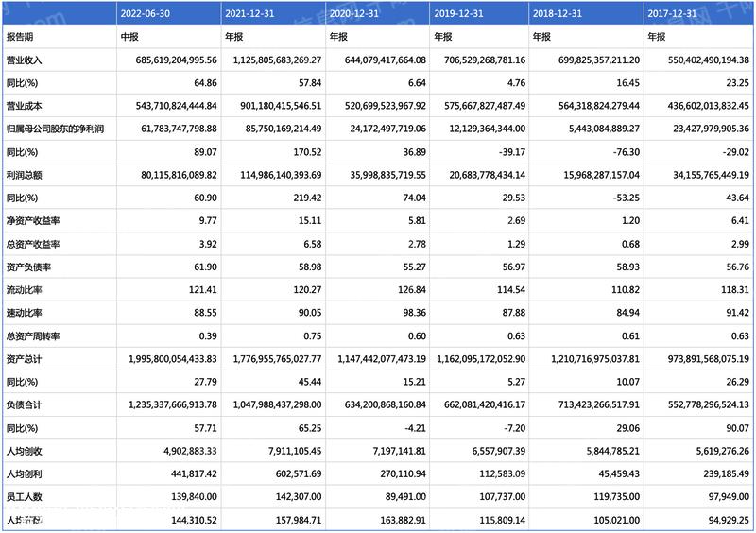Screen dimensions: 756x533
Task: Click the quick ratio value 84.94
Action: pos(628,313)
